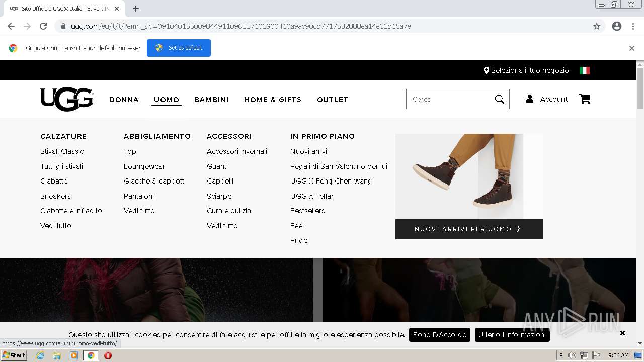The width and height of the screenshot is (644, 362).
Task: Select Cappelli link
Action: pos(220,181)
